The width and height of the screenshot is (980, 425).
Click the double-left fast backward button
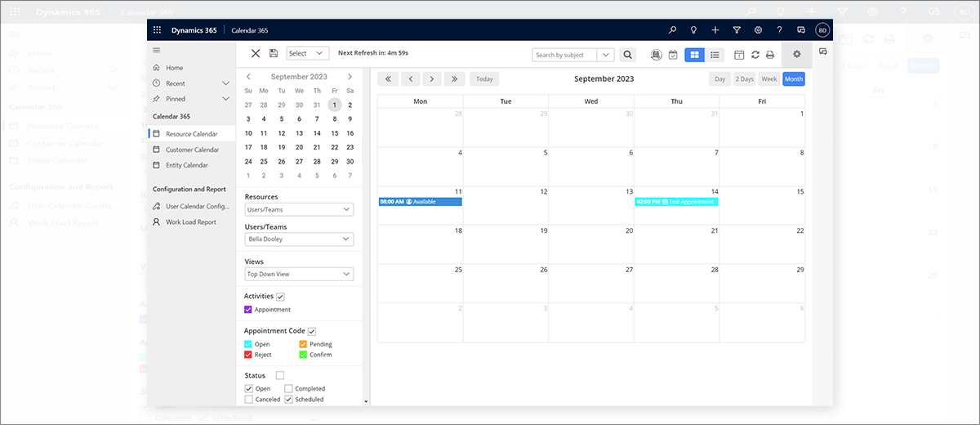coord(388,79)
